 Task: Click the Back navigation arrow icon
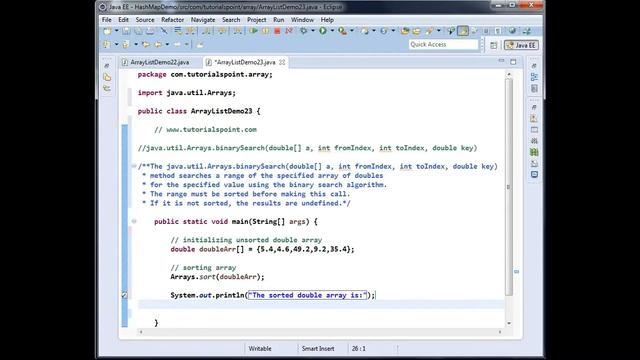point(158,44)
